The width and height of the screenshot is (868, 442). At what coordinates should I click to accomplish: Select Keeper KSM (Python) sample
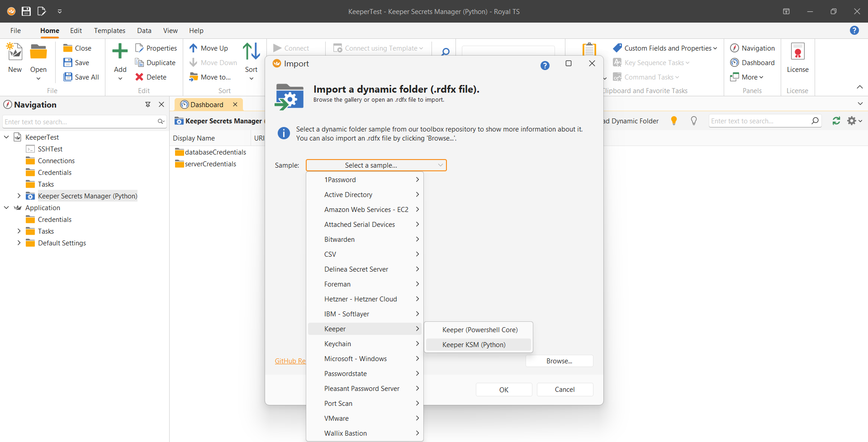[x=474, y=345]
